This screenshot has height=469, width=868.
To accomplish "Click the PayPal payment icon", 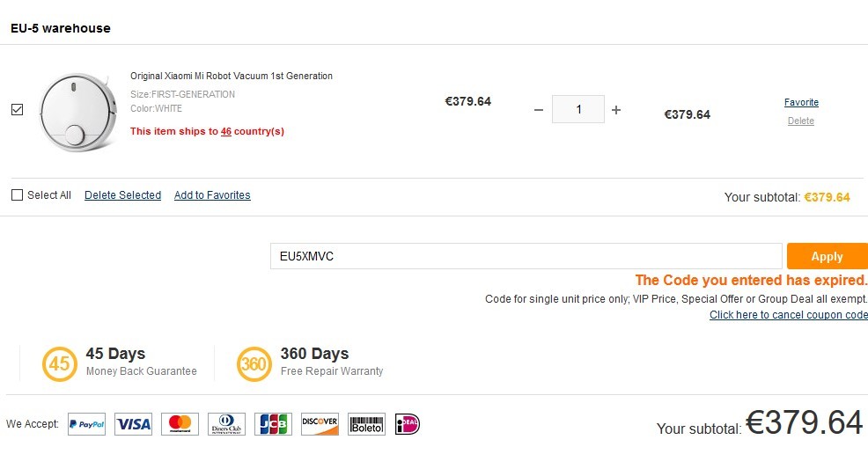I will click(x=86, y=424).
